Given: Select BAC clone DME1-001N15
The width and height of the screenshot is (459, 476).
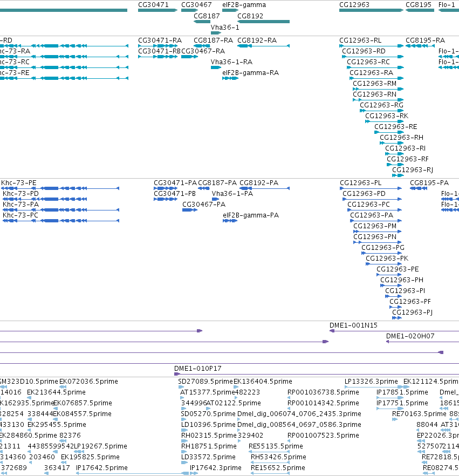Looking at the screenshot, I should [353, 325].
